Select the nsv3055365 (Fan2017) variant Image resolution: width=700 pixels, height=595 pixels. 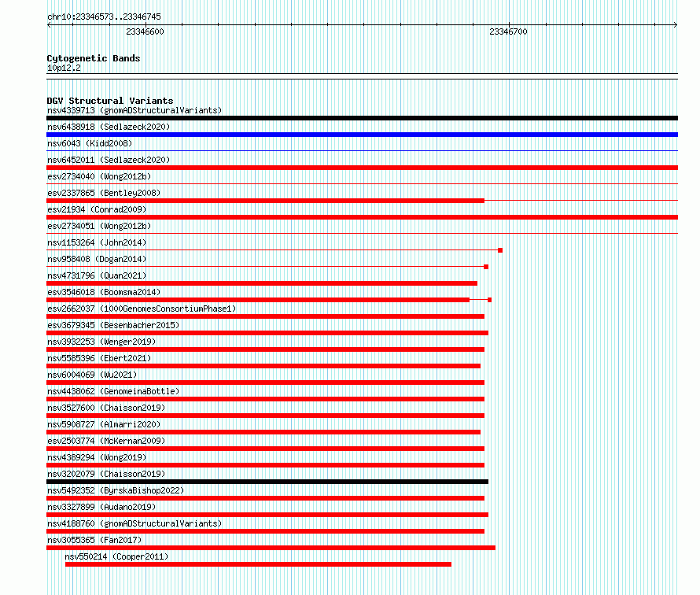click(x=94, y=540)
